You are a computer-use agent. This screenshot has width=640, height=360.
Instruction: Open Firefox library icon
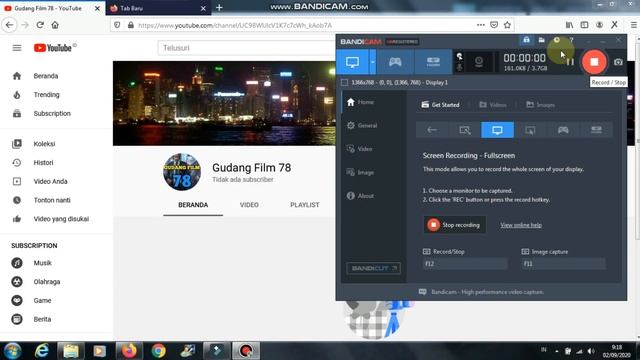569,25
